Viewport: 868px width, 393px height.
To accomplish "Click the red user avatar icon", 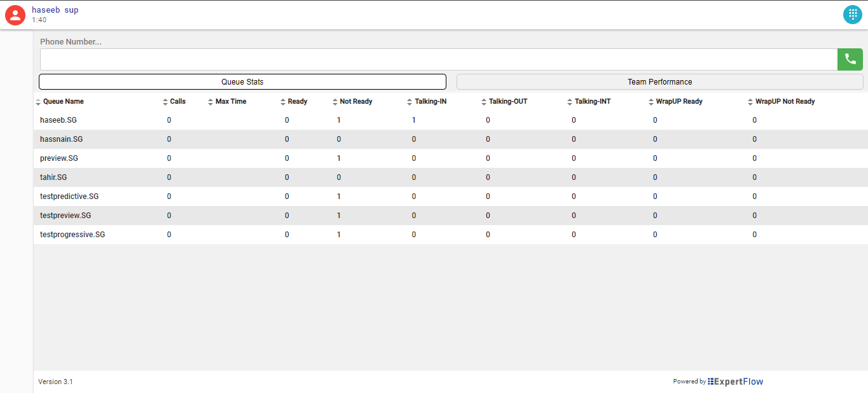I will pos(15,15).
